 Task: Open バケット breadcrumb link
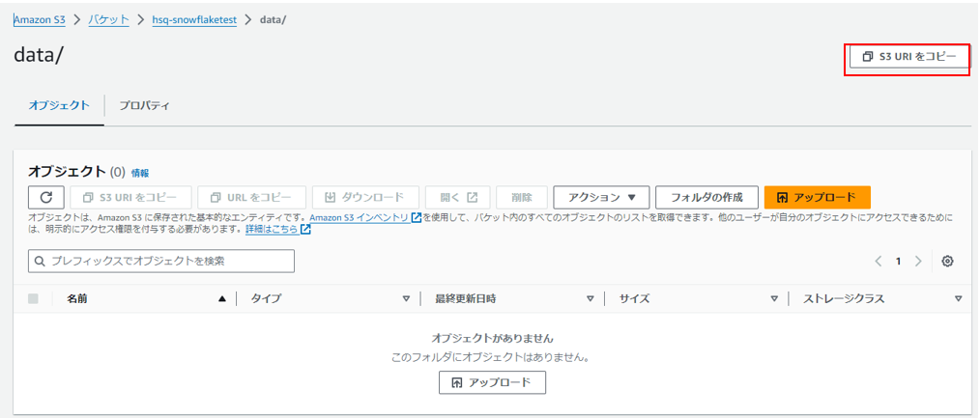[x=109, y=20]
